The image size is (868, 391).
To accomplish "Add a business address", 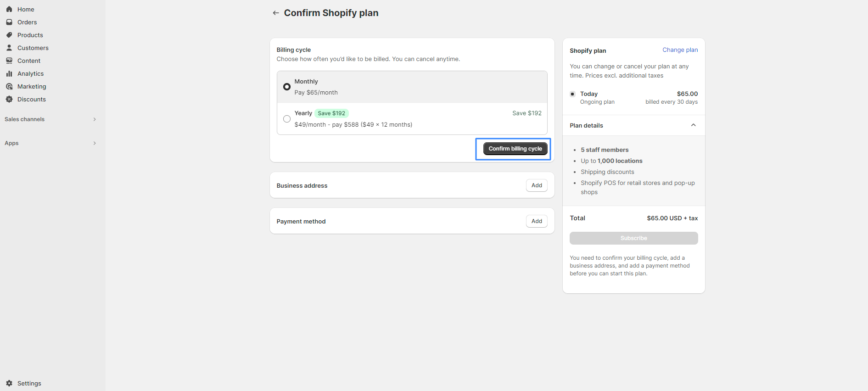I will click(x=537, y=185).
